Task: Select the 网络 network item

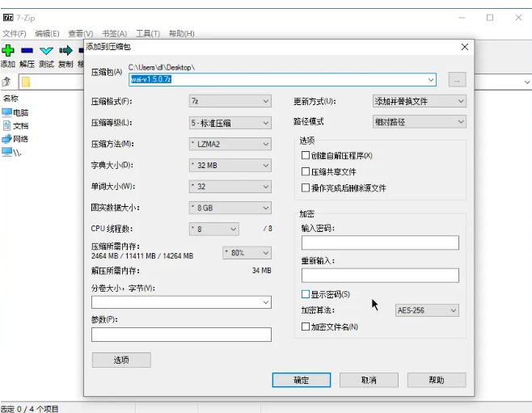Action: [x=15, y=139]
